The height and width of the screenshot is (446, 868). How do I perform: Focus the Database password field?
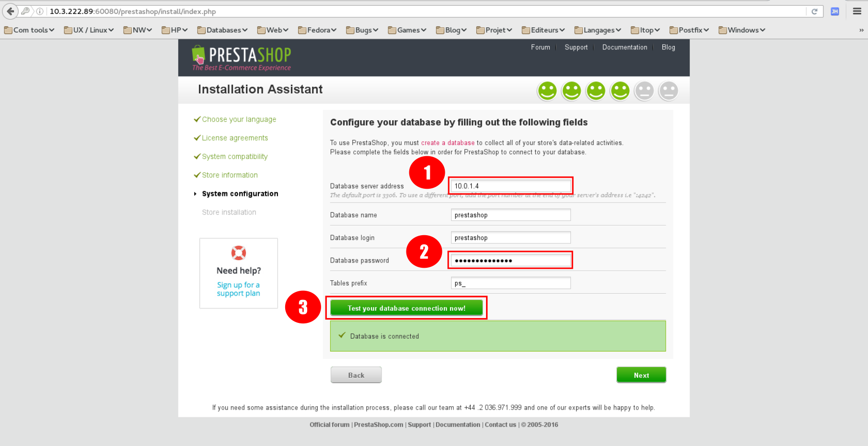tap(510, 261)
